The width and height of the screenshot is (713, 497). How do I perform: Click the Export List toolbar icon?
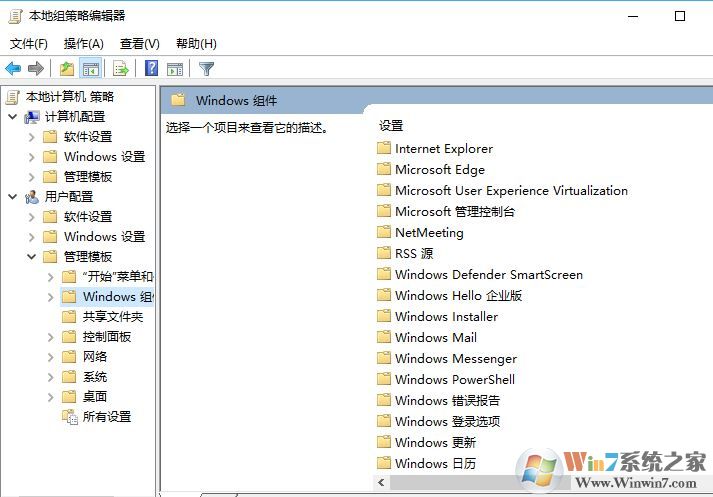(121, 69)
